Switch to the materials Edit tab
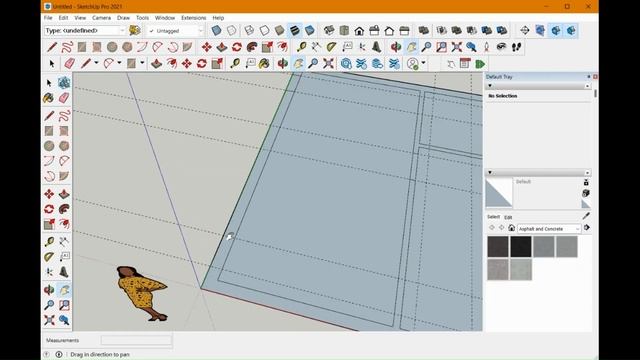Image resolution: width=640 pixels, height=360 pixels. click(508, 217)
